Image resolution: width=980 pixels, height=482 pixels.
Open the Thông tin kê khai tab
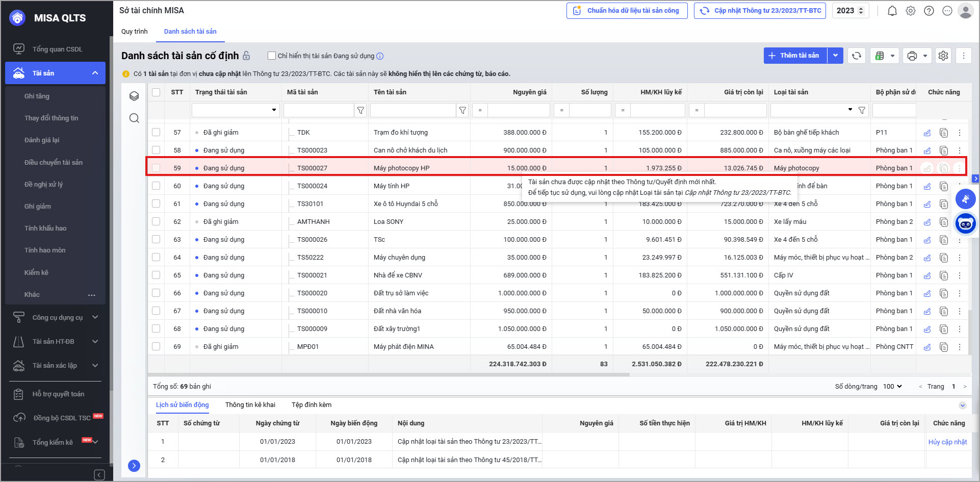click(x=250, y=404)
